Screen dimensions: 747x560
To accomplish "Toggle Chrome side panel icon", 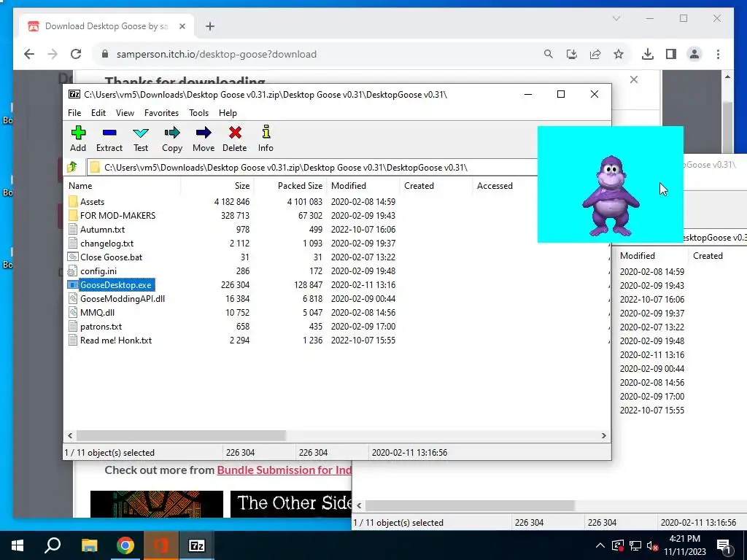I will coord(671,54).
